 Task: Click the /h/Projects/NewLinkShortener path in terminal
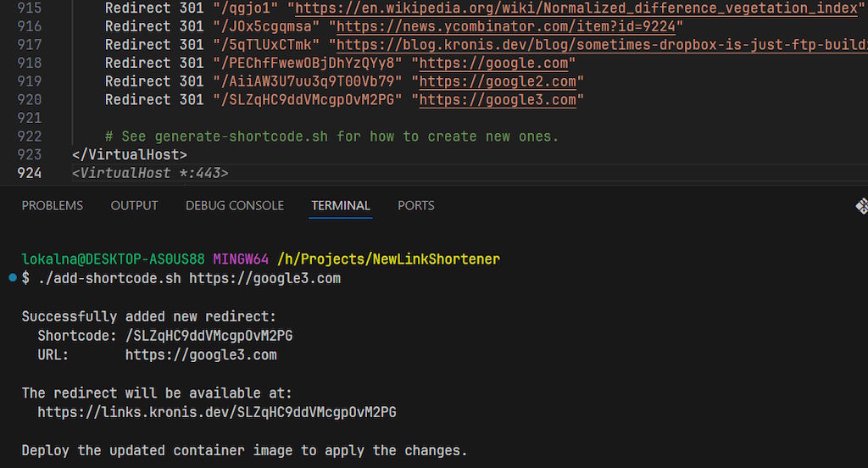(x=388, y=259)
